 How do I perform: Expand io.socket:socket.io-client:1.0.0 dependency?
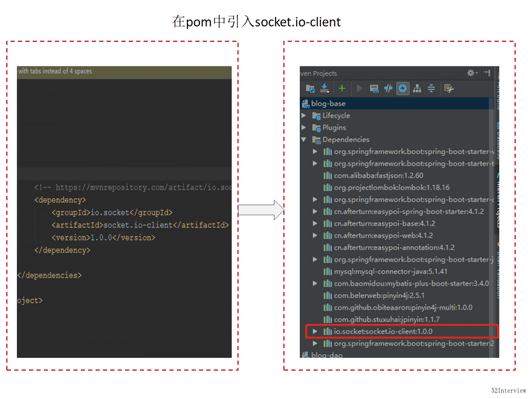tap(315, 331)
